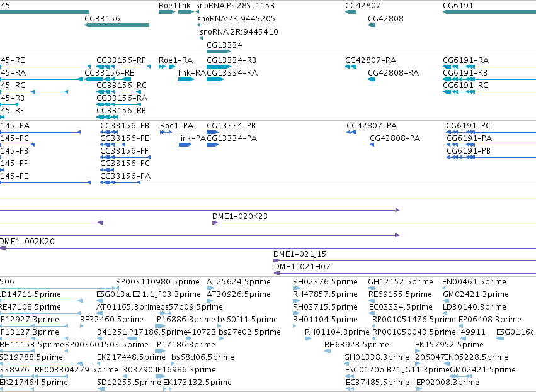Click EST EN00461.5prime label

[474, 282]
